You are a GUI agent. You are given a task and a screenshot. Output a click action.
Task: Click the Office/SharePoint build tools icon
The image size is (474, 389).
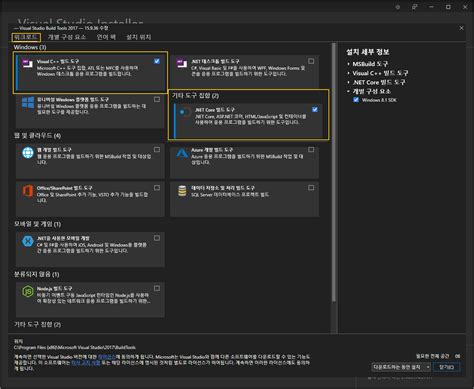[x=28, y=191]
